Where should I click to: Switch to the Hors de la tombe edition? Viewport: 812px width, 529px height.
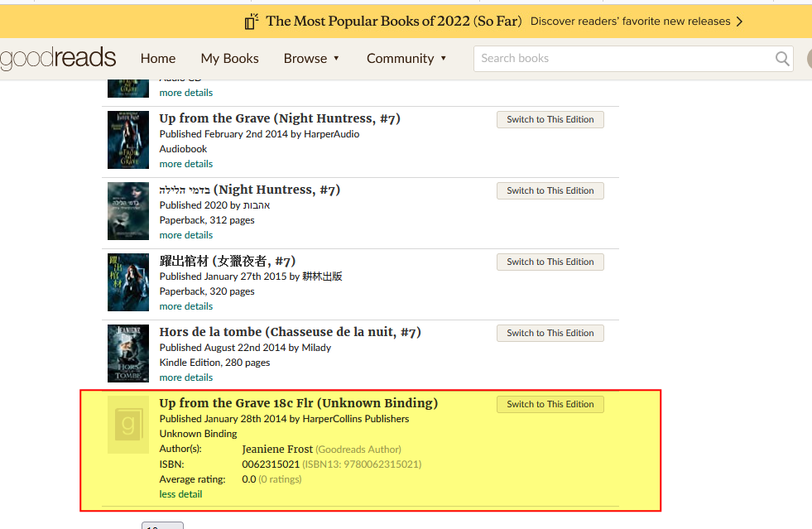550,333
